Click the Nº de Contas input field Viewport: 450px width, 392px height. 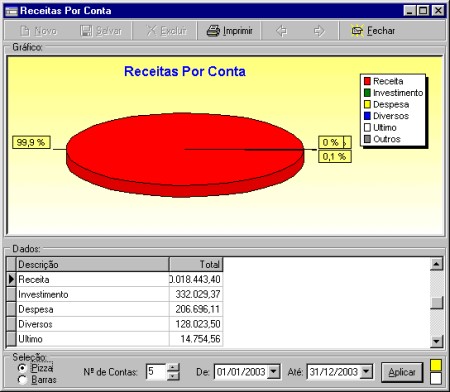coord(156,372)
